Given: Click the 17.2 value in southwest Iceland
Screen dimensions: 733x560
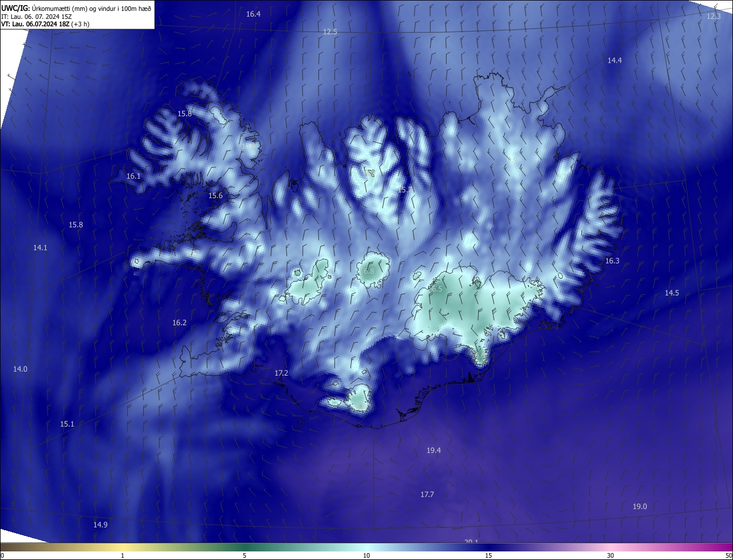Looking at the screenshot, I should click(x=281, y=373).
